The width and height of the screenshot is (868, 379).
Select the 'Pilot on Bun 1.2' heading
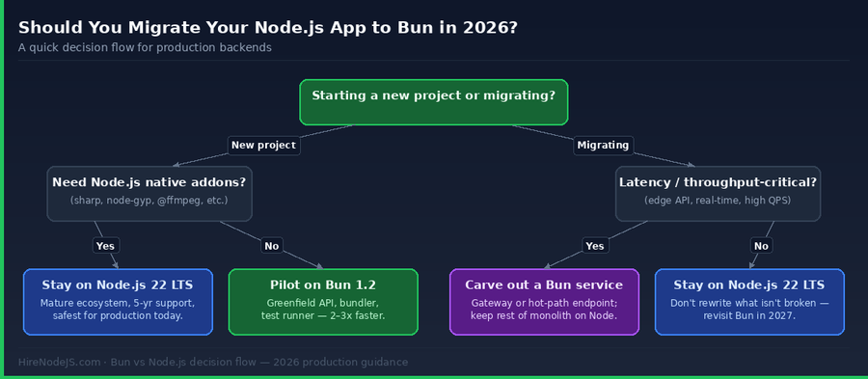pos(323,284)
